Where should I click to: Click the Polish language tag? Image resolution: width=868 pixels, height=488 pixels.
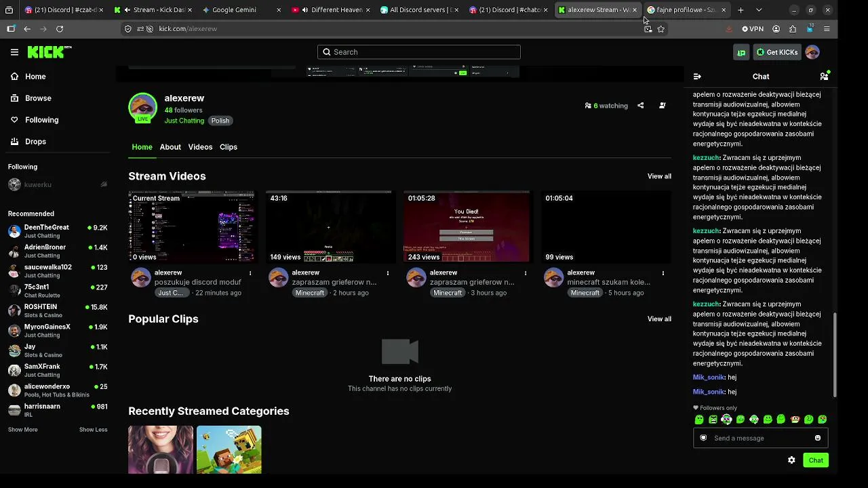point(220,121)
